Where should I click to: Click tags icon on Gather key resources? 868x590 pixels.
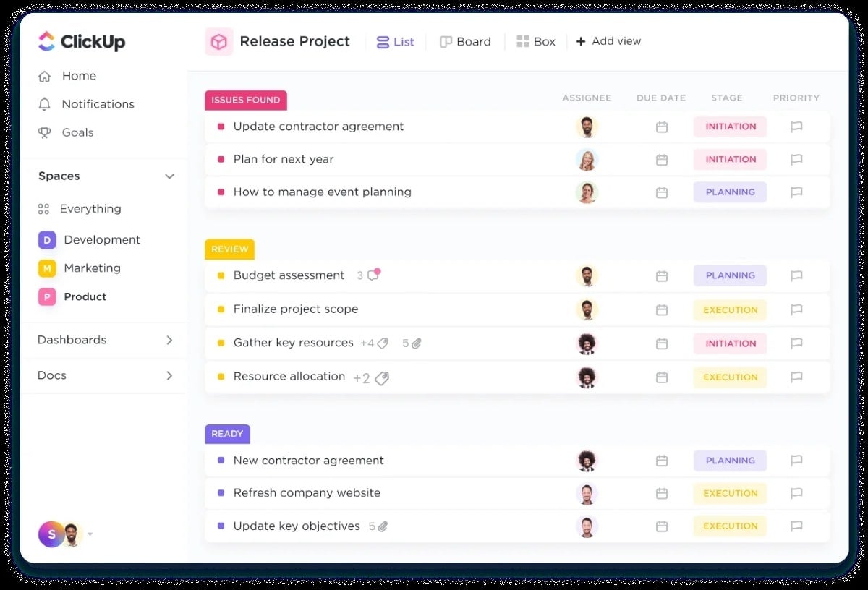point(383,343)
